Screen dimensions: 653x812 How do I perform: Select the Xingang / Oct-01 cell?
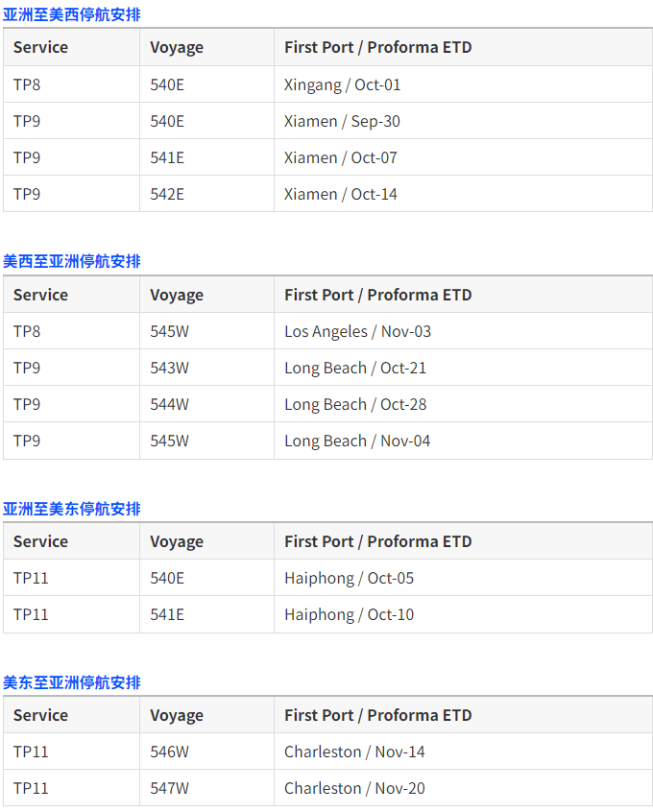point(343,84)
